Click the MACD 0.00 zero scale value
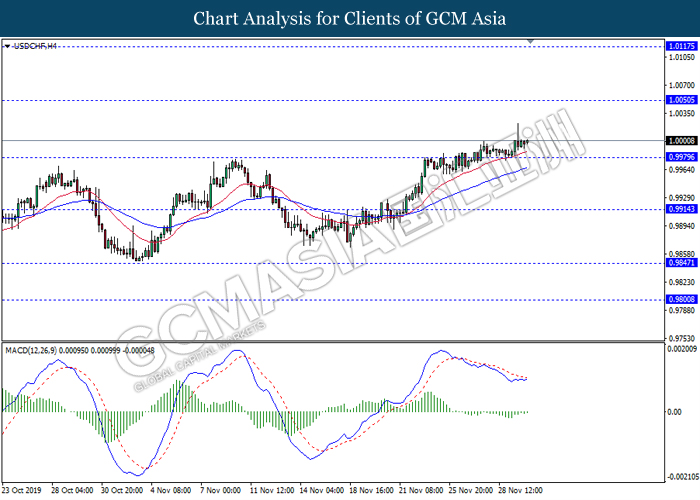The width and height of the screenshot is (700, 500). [x=675, y=412]
